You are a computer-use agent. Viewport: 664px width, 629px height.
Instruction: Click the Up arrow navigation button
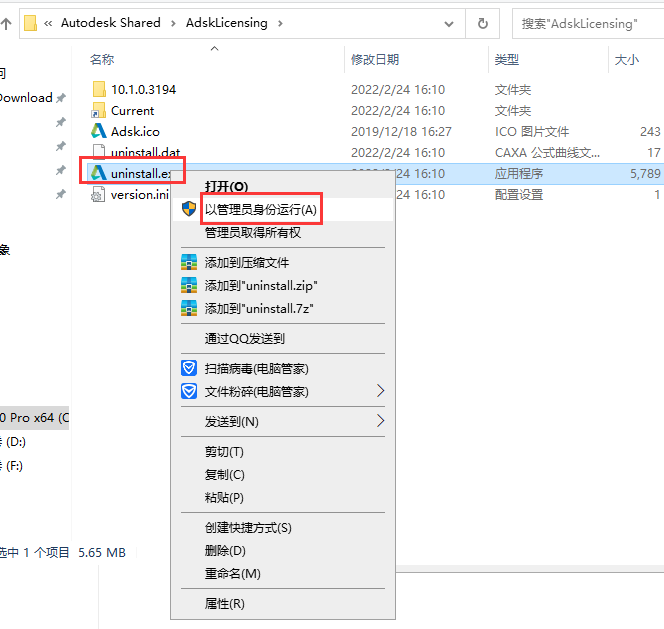(x=6, y=23)
